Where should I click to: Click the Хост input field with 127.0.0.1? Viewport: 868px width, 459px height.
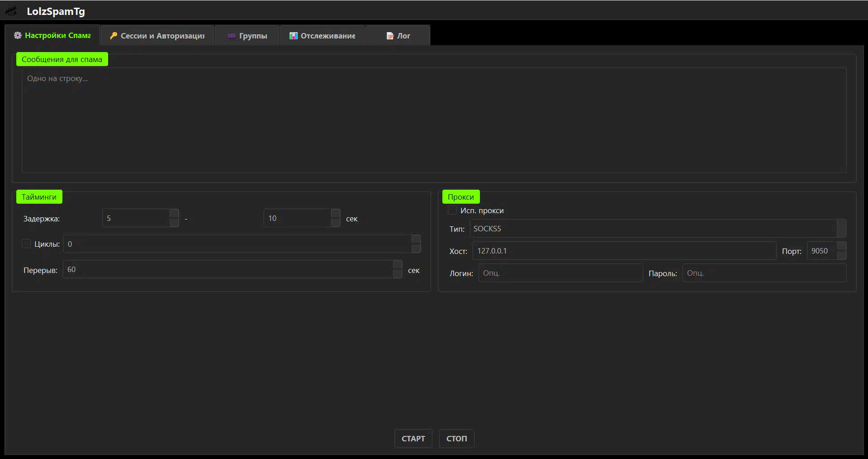(x=624, y=251)
